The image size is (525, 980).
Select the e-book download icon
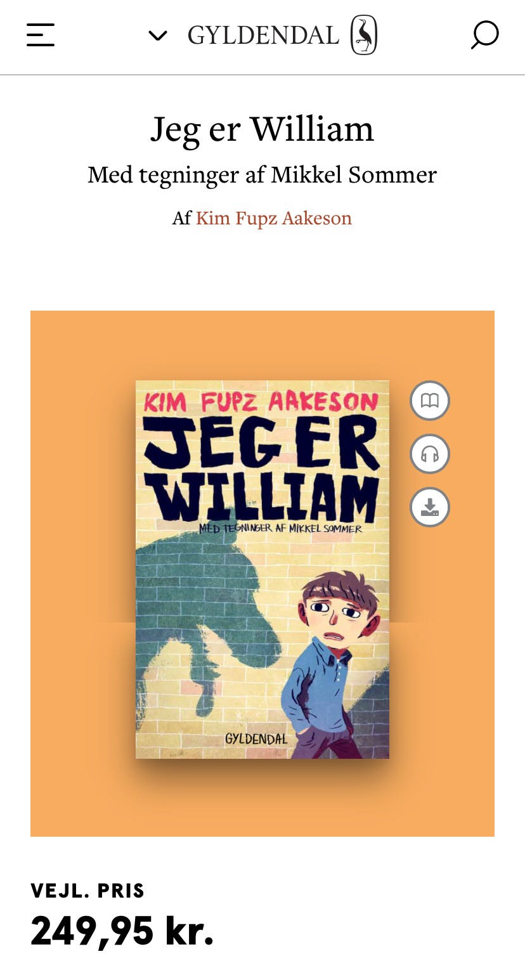tap(430, 507)
